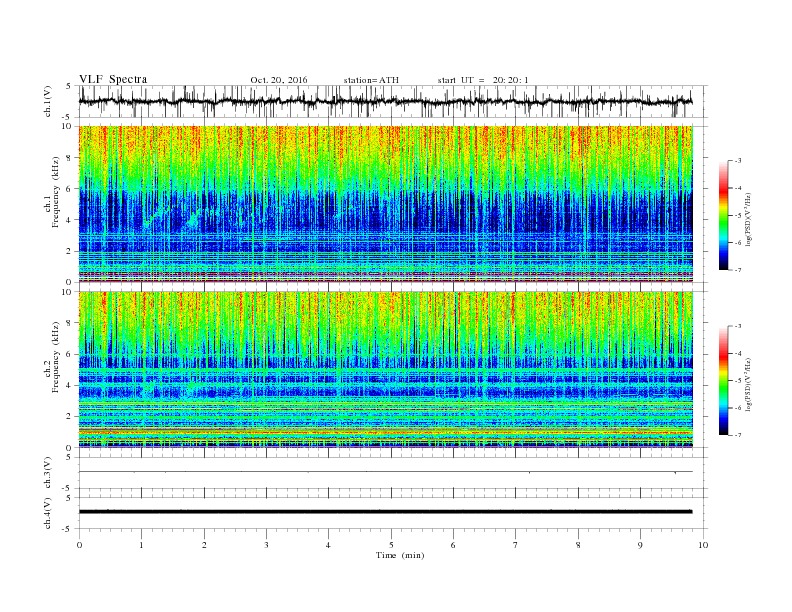The height and width of the screenshot is (612, 792).
Task: Click the time axis tick label "10"
Action: coord(703,545)
